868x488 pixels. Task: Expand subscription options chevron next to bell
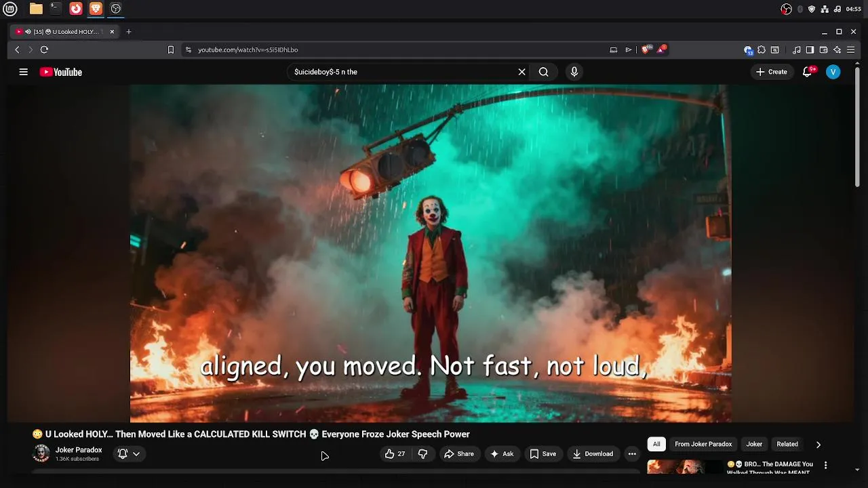point(136,454)
